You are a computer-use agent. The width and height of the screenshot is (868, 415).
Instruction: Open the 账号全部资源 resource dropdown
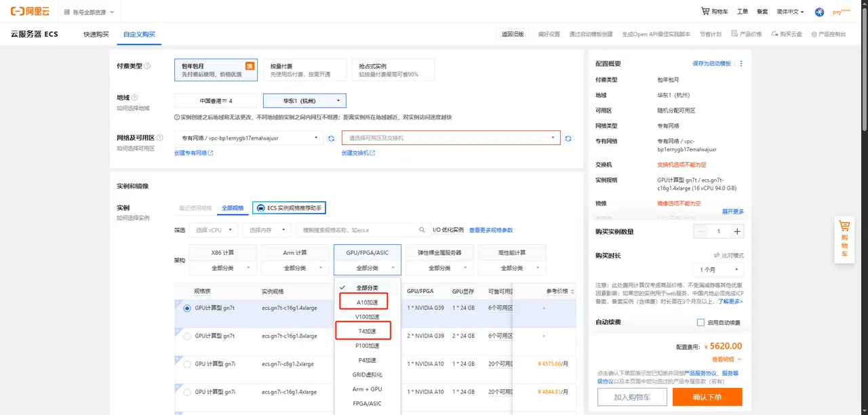pos(89,12)
